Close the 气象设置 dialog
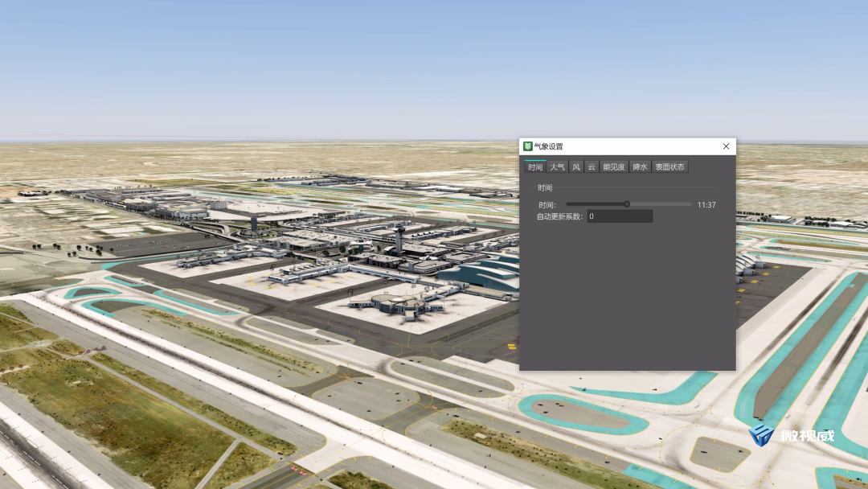 pyautogui.click(x=726, y=146)
